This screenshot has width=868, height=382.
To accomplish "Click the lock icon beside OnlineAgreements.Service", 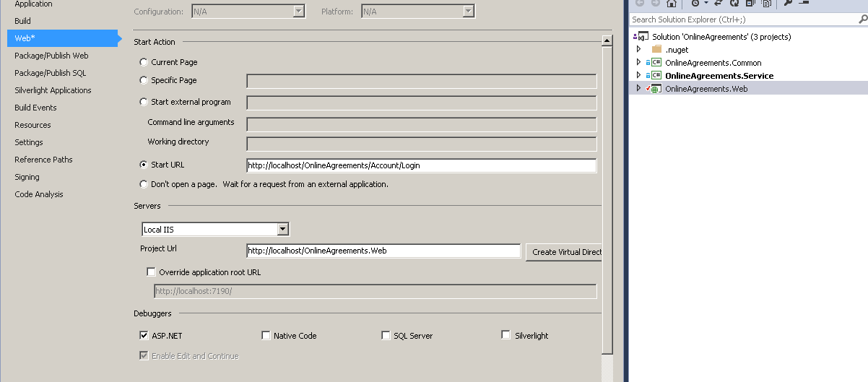I will [648, 75].
